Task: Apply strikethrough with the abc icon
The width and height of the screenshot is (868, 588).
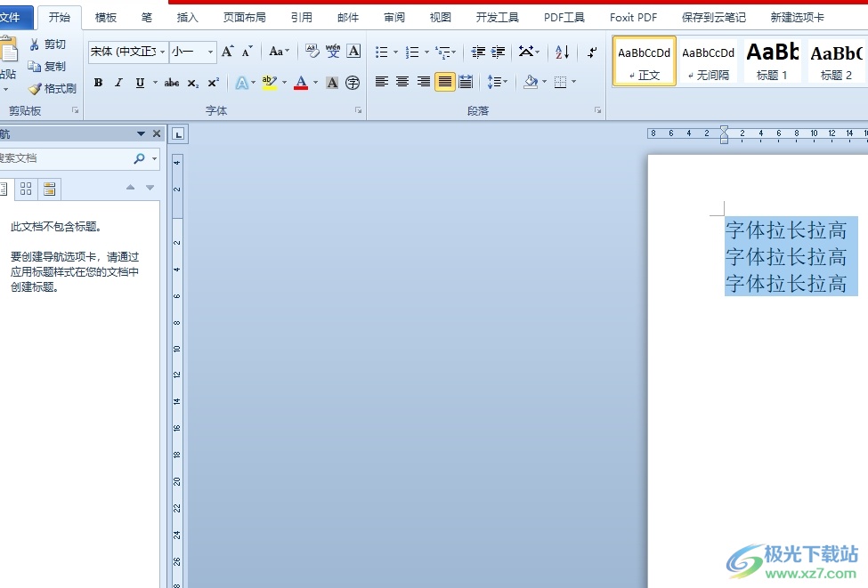Action: (171, 83)
